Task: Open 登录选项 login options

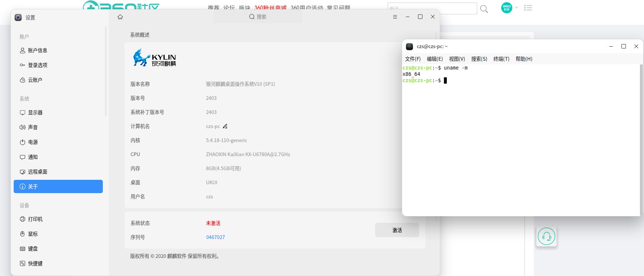Action: (x=58, y=65)
